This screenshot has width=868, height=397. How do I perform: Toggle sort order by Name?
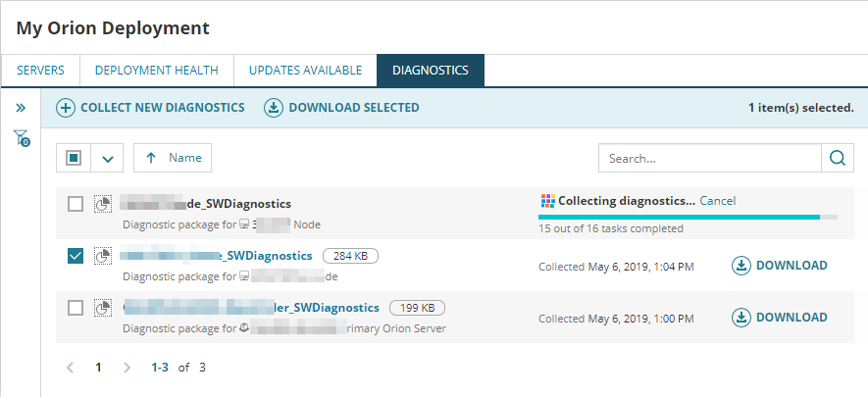173,158
